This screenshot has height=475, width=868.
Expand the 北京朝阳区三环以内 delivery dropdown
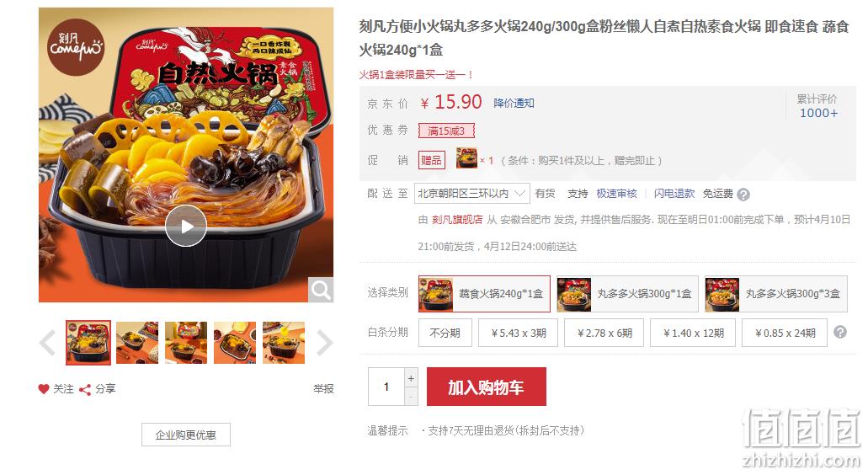click(x=471, y=193)
